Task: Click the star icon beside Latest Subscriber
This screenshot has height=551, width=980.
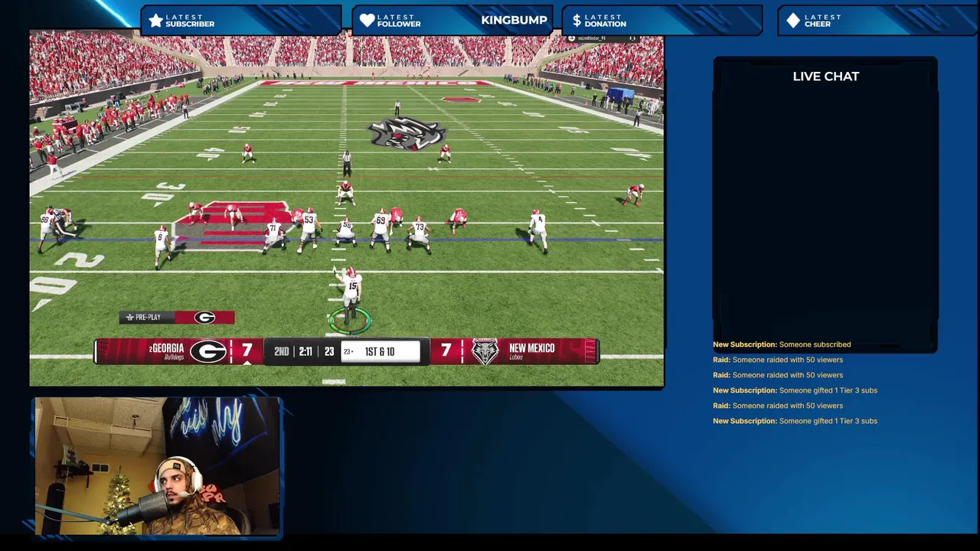Action: coord(156,21)
